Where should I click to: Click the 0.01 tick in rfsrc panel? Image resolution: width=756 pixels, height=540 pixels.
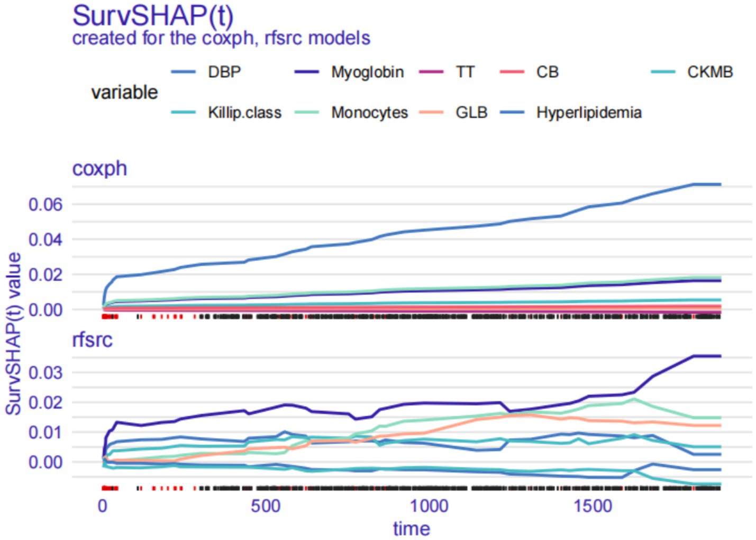(45, 432)
